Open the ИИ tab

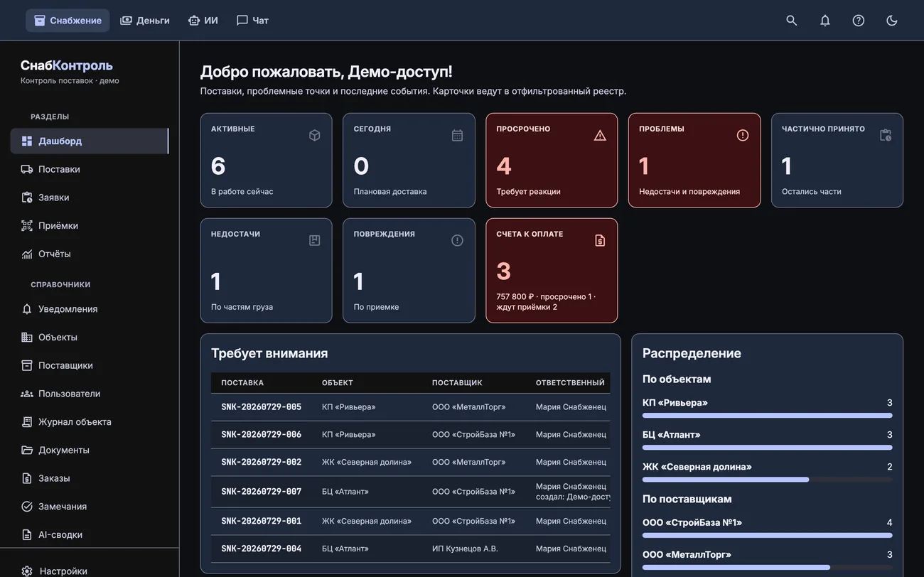click(203, 21)
